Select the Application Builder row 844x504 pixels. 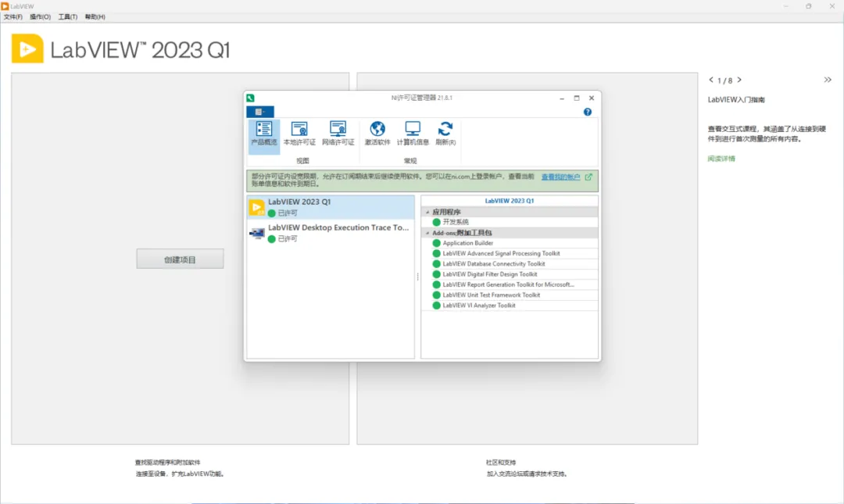(x=510, y=243)
